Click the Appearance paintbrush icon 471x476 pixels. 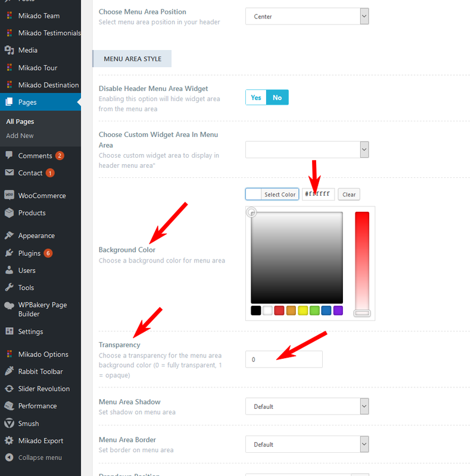[9, 235]
